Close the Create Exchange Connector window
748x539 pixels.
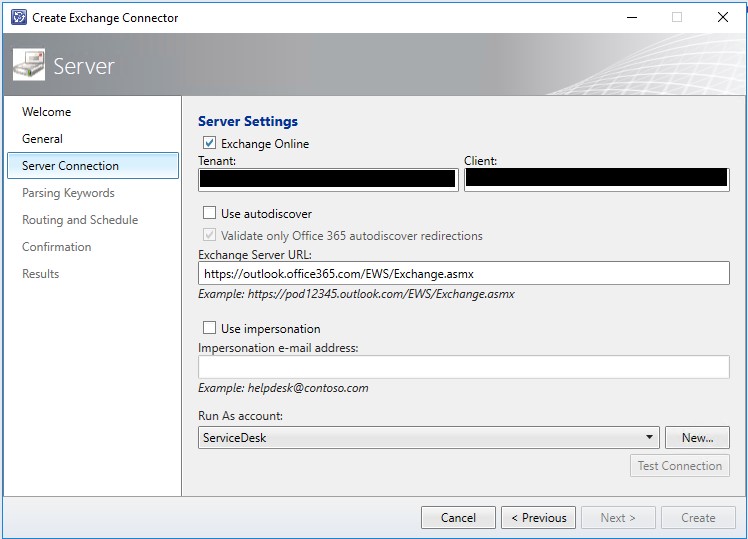pos(723,17)
